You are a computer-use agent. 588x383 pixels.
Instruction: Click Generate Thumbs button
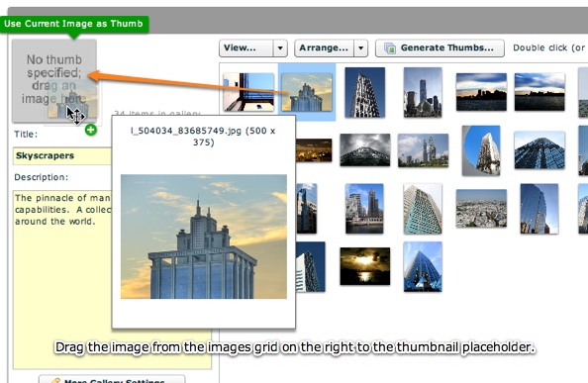440,48
